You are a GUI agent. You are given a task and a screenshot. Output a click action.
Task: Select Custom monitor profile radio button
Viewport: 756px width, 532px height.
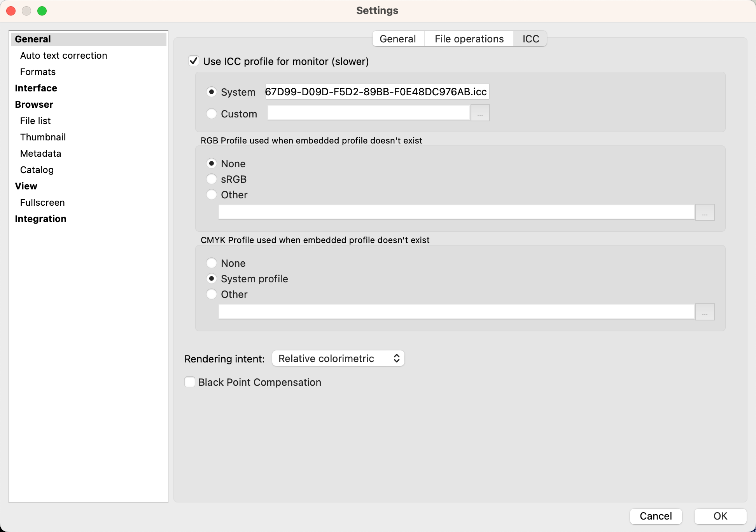click(212, 114)
